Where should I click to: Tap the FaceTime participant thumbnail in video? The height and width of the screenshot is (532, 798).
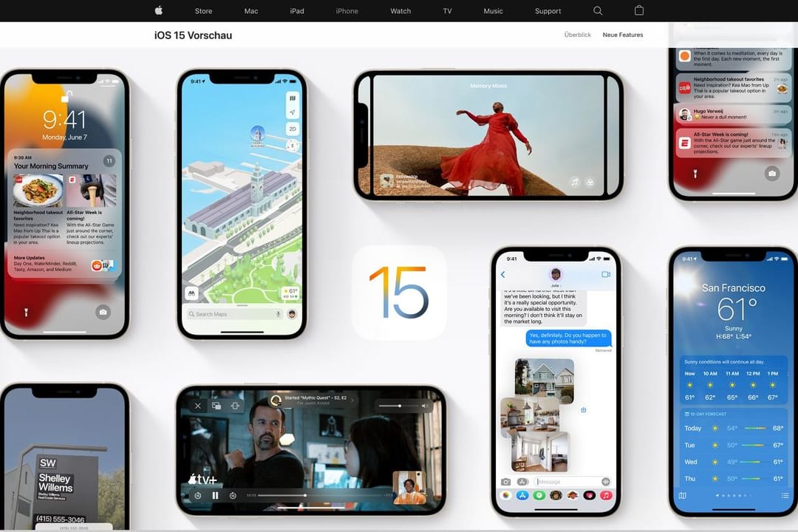pos(409,488)
